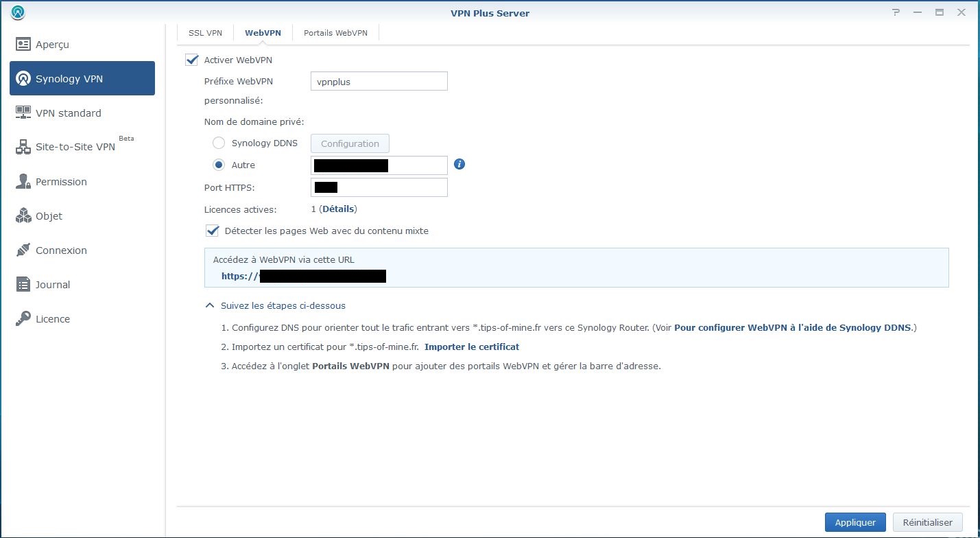980x538 pixels.
Task: Click the Autre domain name input field
Action: (379, 165)
